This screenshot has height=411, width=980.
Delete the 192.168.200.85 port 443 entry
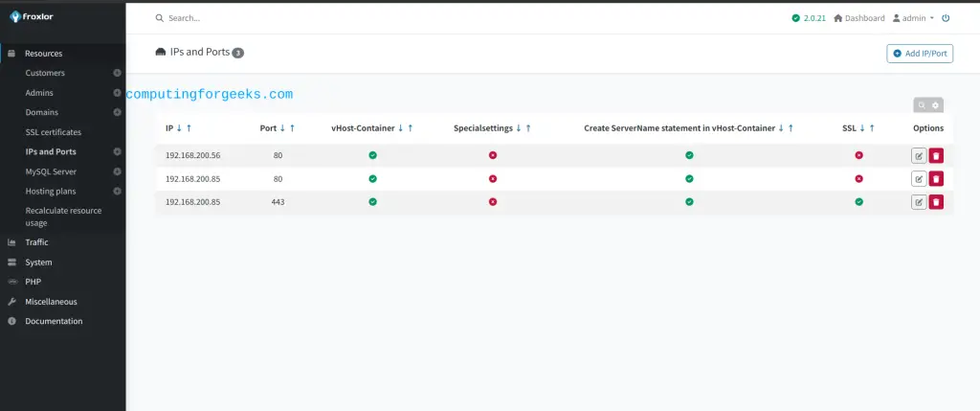coord(936,202)
